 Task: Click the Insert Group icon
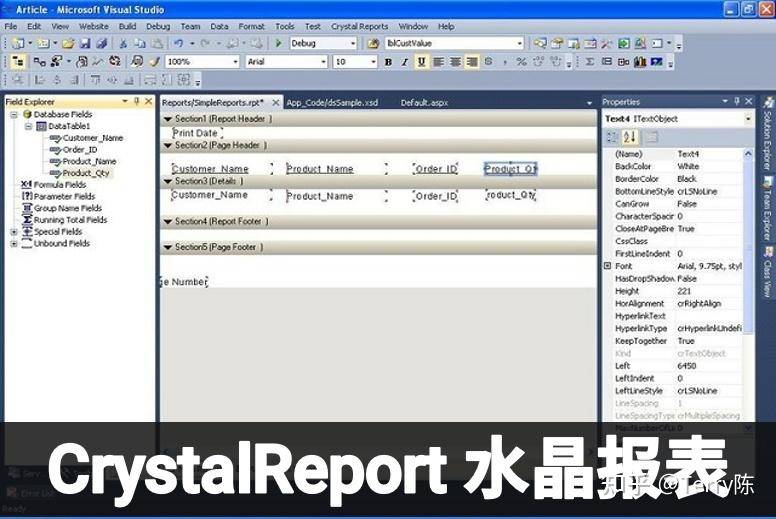click(x=607, y=62)
